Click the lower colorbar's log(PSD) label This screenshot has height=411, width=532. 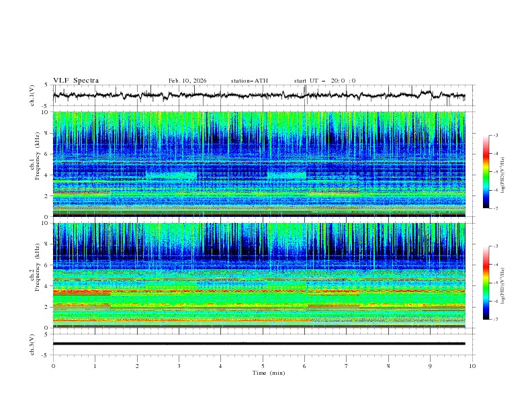503,285
